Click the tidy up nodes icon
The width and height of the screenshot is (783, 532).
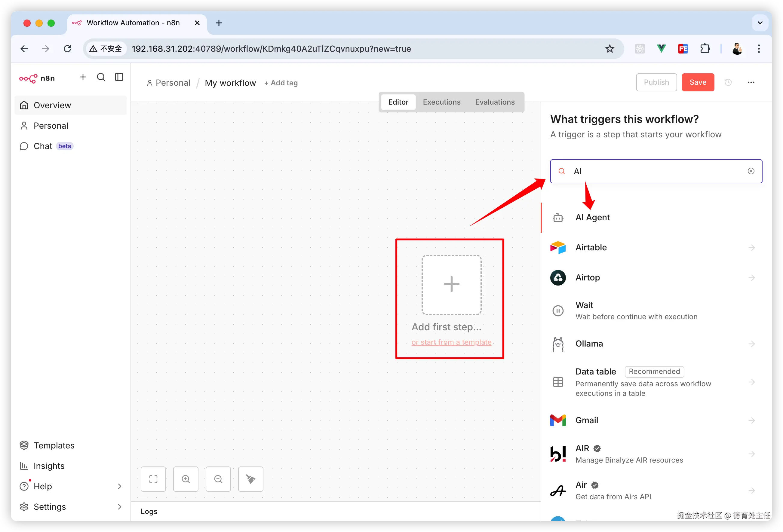point(251,479)
